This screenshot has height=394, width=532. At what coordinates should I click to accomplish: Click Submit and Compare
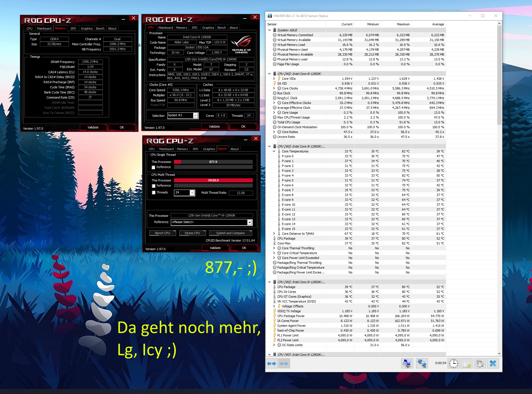pyautogui.click(x=231, y=233)
